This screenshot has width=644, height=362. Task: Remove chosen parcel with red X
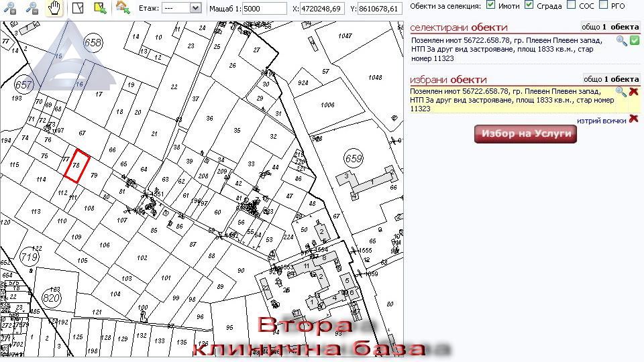click(634, 92)
